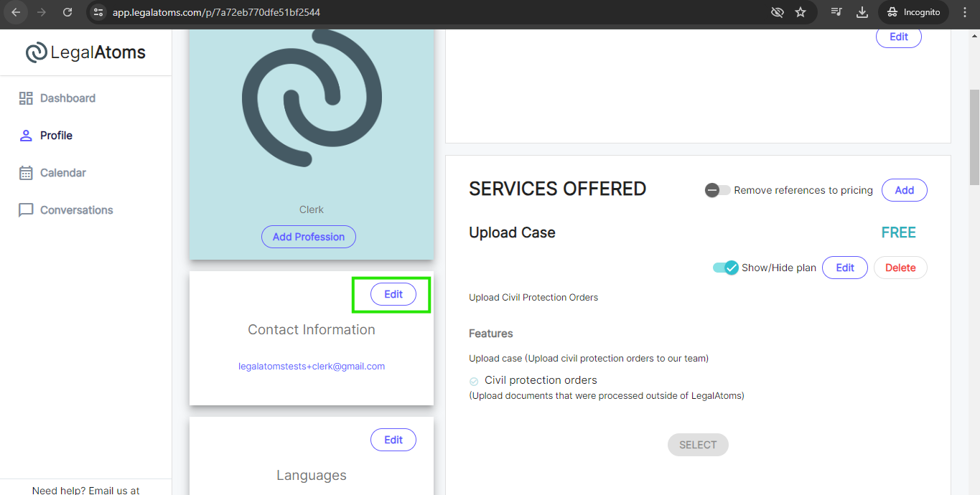Click the SELECT button
This screenshot has height=495, width=980.
tap(698, 445)
